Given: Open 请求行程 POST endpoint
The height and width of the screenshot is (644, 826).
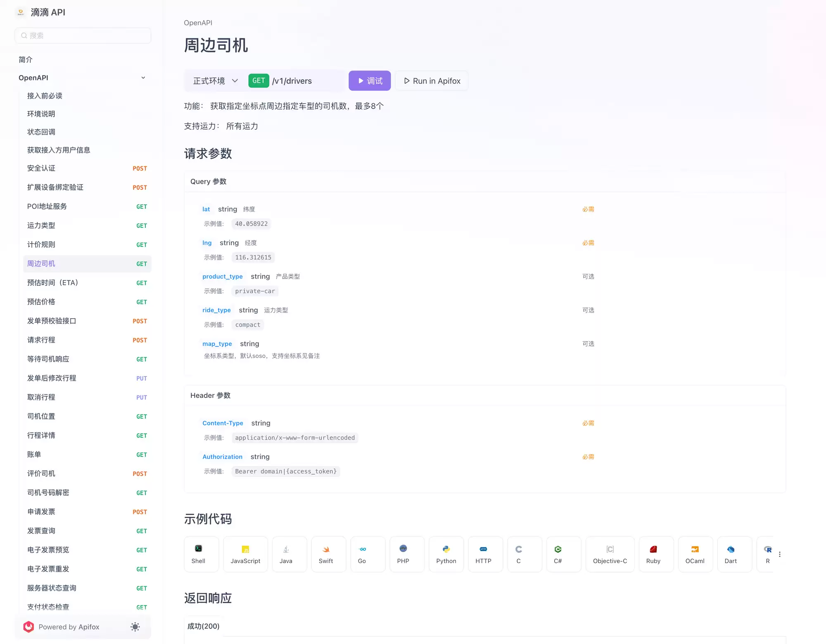Looking at the screenshot, I should pos(87,340).
